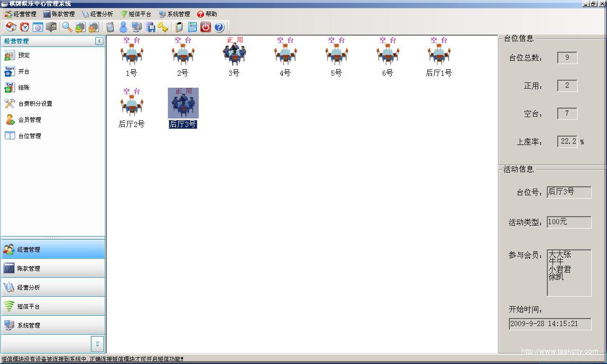The image size is (607, 364).
Task: Click the mobile phone toolbar icon
Action: (110, 27)
